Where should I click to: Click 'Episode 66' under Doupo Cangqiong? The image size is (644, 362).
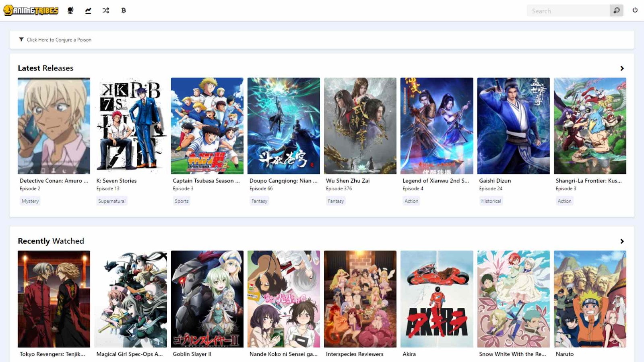point(261,189)
